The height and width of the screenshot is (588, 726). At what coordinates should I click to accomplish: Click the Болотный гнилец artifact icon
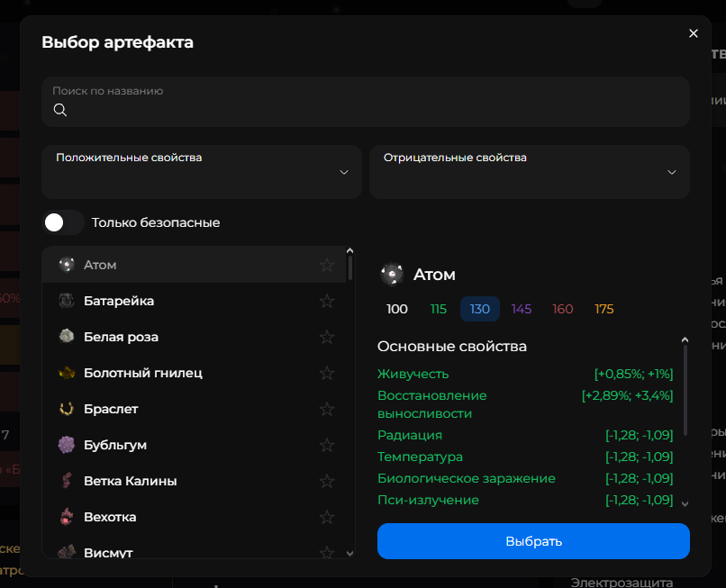click(67, 373)
